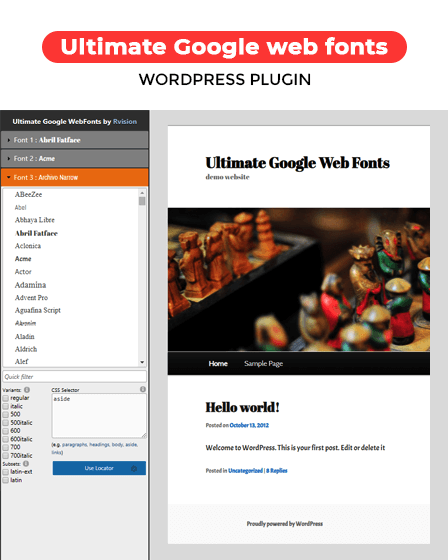Toggle the 700italic variant checkbox
Viewport: 448px width, 560px height.
click(6, 456)
